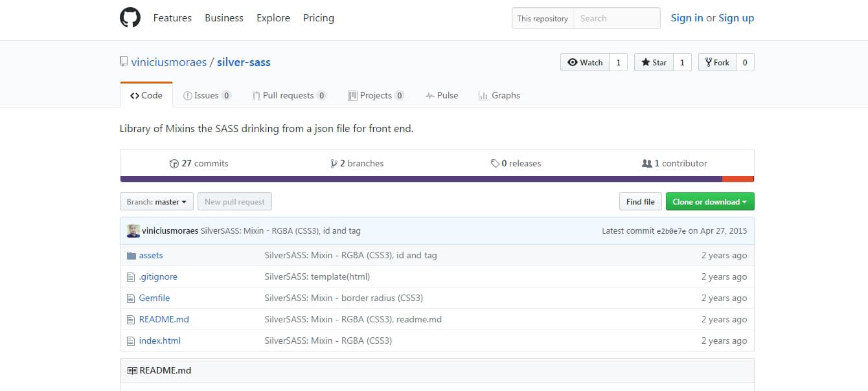This screenshot has width=868, height=391.
Task: Open the latest commit message in commit bar
Action: coord(280,231)
